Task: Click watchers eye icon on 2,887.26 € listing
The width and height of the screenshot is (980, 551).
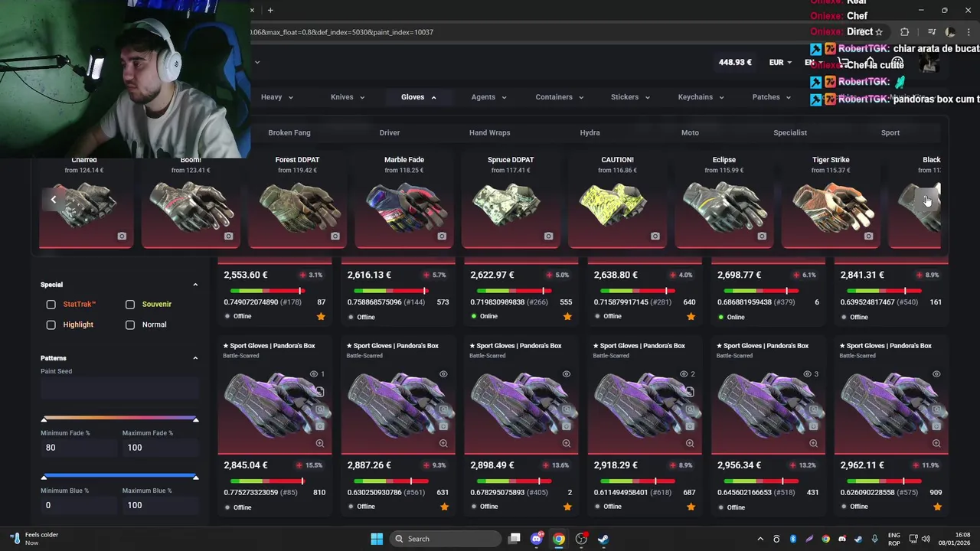Action: pos(443,374)
